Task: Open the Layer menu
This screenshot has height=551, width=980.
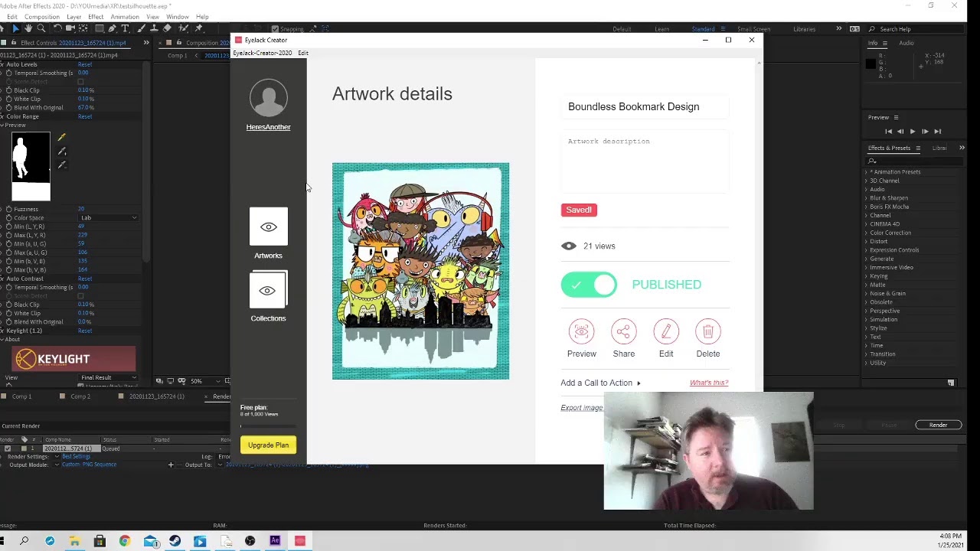Action: click(x=74, y=17)
